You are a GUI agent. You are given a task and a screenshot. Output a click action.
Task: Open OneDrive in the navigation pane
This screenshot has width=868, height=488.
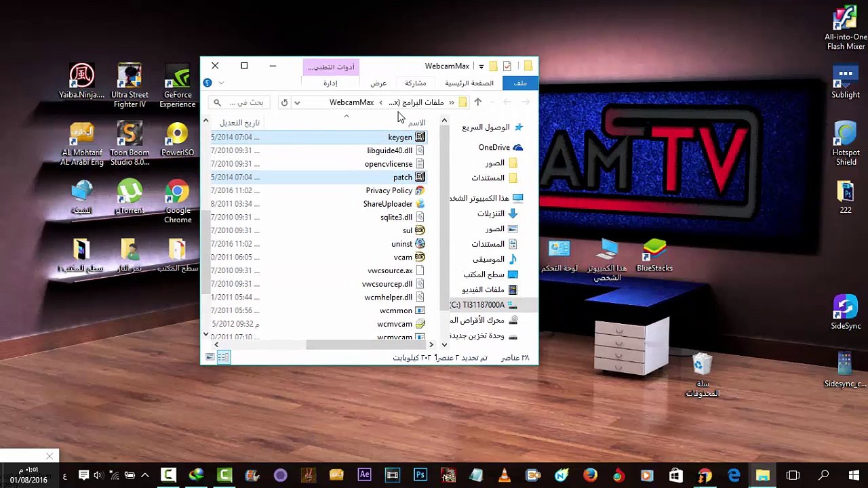[x=500, y=147]
